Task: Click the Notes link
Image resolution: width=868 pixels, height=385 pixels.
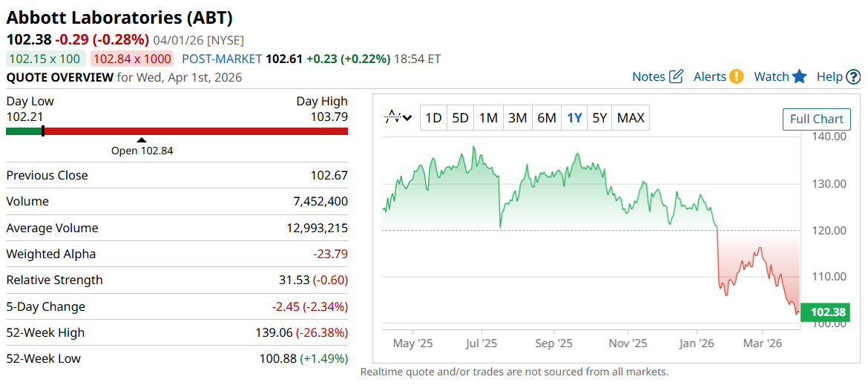Action: (648, 76)
